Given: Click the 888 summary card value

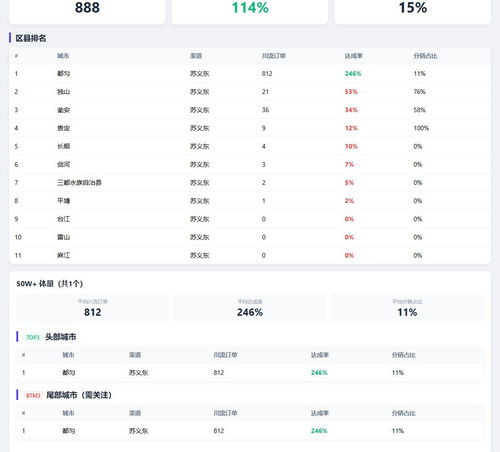Looking at the screenshot, I should click(87, 7).
